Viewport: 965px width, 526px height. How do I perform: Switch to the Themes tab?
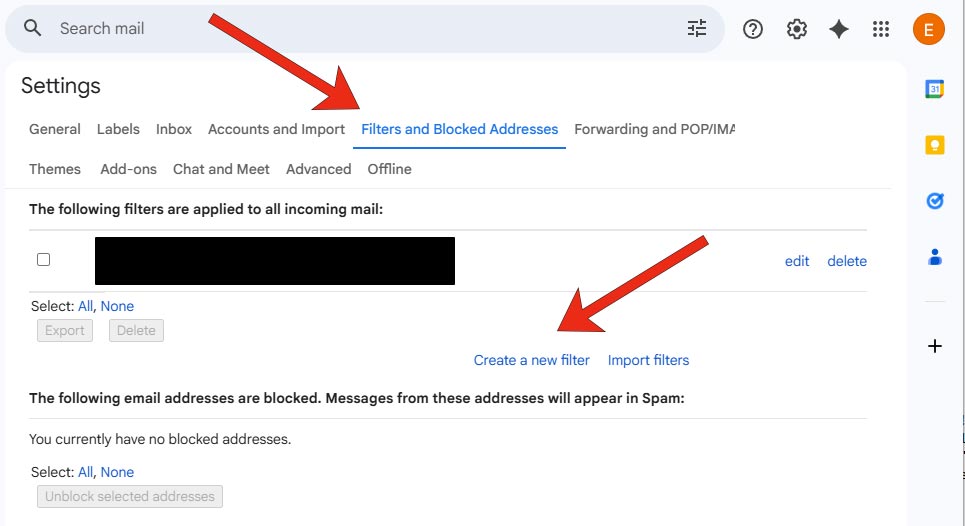(x=55, y=169)
